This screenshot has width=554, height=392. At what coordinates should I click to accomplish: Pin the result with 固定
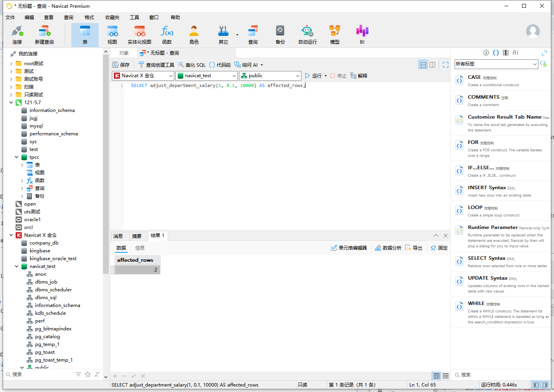point(439,248)
